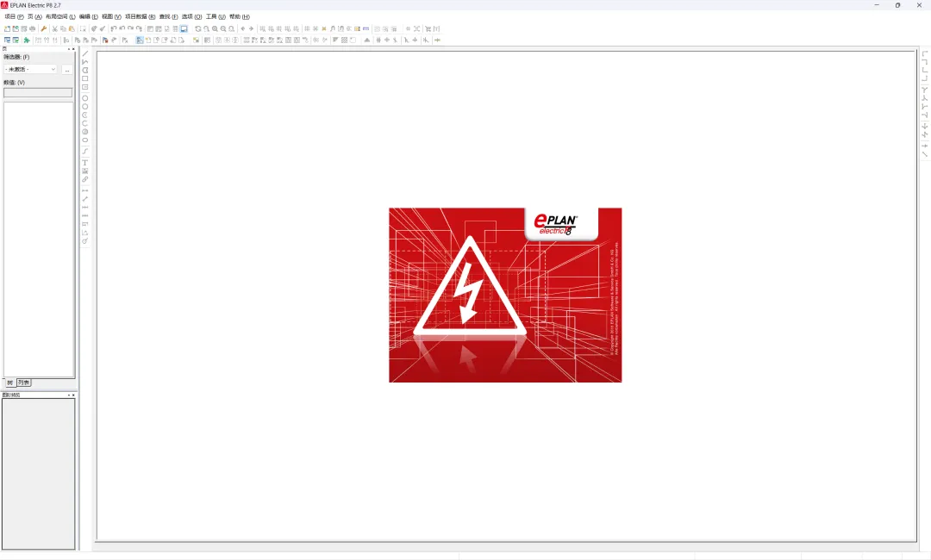
Task: Click the refresh/redraw circular arrows icon
Action: (x=198, y=28)
